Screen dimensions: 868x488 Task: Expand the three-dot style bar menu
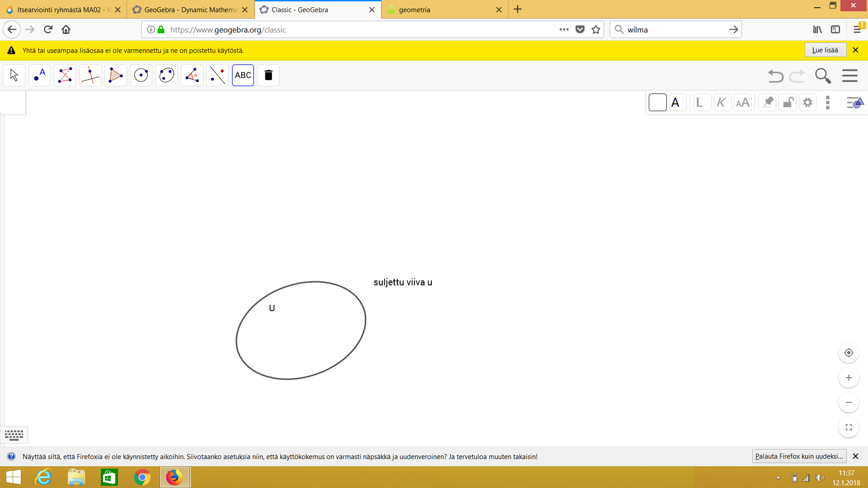click(828, 103)
